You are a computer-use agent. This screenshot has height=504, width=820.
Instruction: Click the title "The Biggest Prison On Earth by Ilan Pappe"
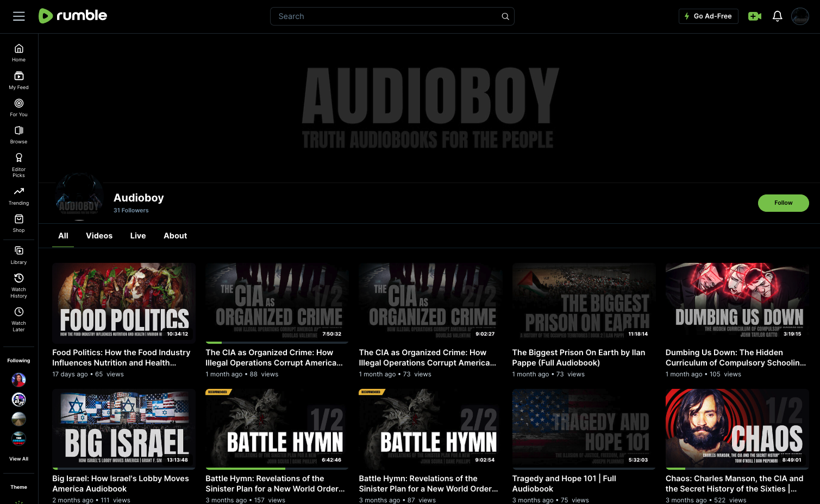pos(579,357)
